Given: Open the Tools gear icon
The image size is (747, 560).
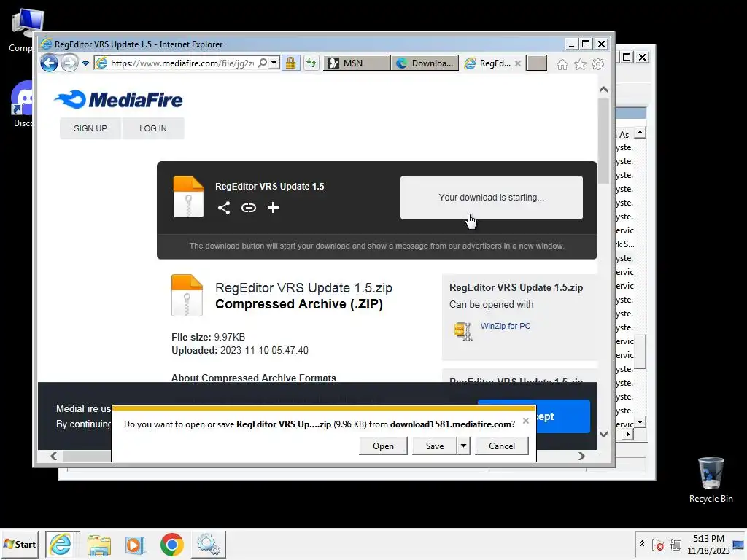Looking at the screenshot, I should (598, 64).
